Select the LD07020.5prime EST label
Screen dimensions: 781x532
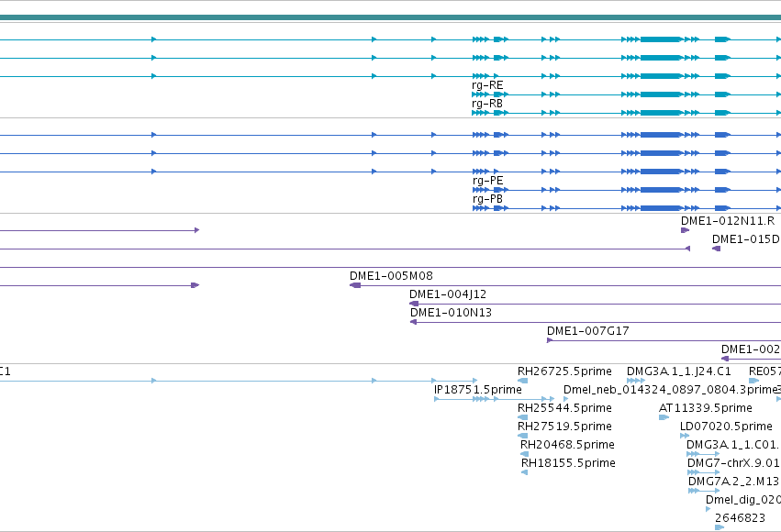tap(726, 427)
